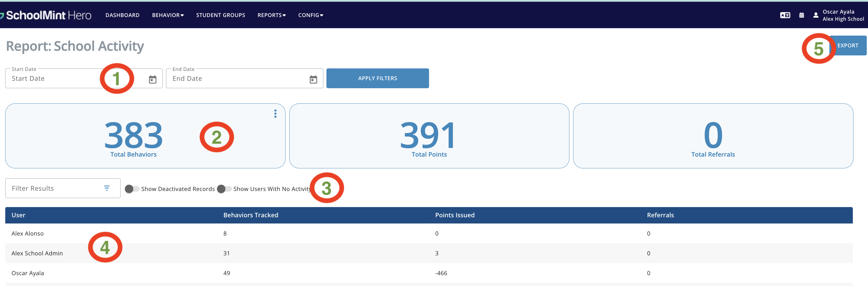Expand the Config dropdown menu
868x286 pixels.
tap(311, 15)
